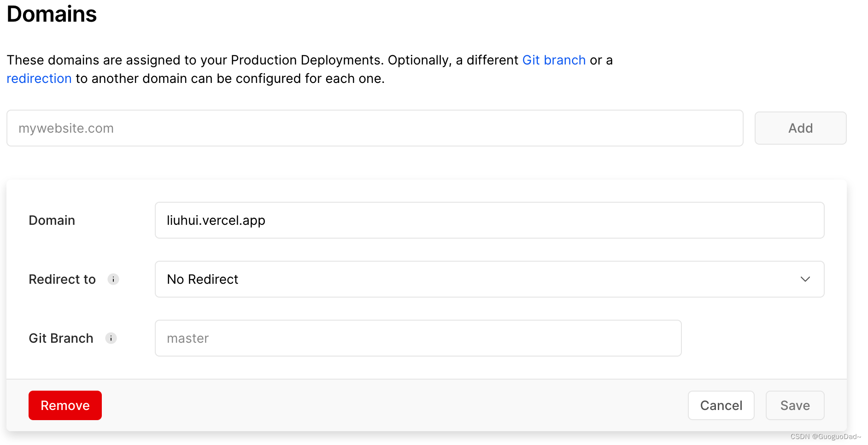Cancel the domain edit
This screenshot has width=868, height=445.
pyautogui.click(x=721, y=405)
